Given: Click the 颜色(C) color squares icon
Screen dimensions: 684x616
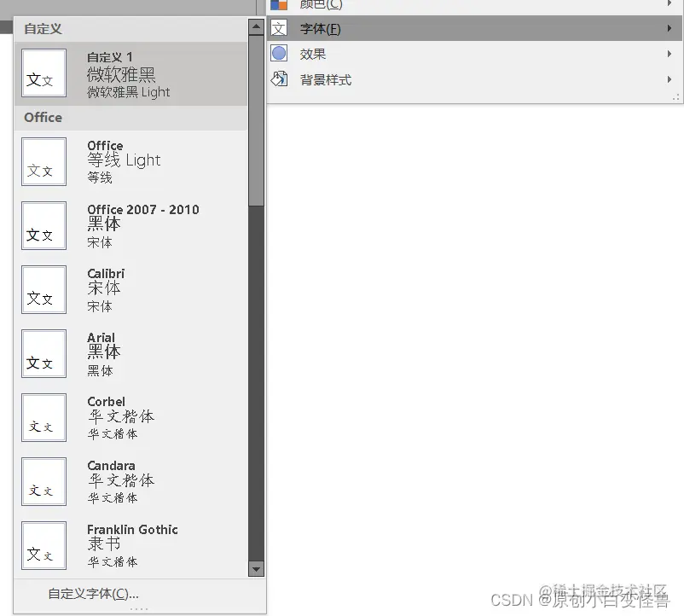Looking at the screenshot, I should 279,5.
